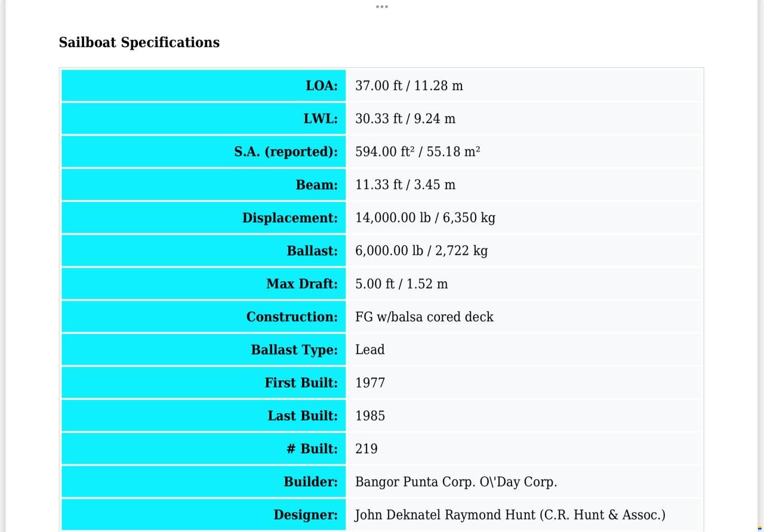This screenshot has width=764, height=532.
Task: Click the Ballast Type Lead value
Action: (369, 349)
